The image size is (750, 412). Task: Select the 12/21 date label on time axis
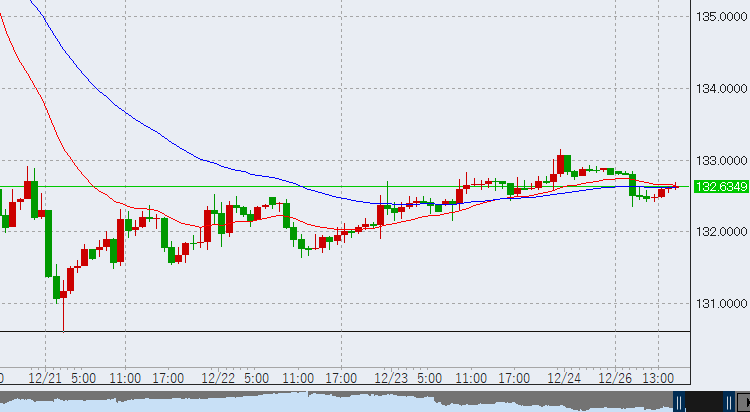pos(44,378)
